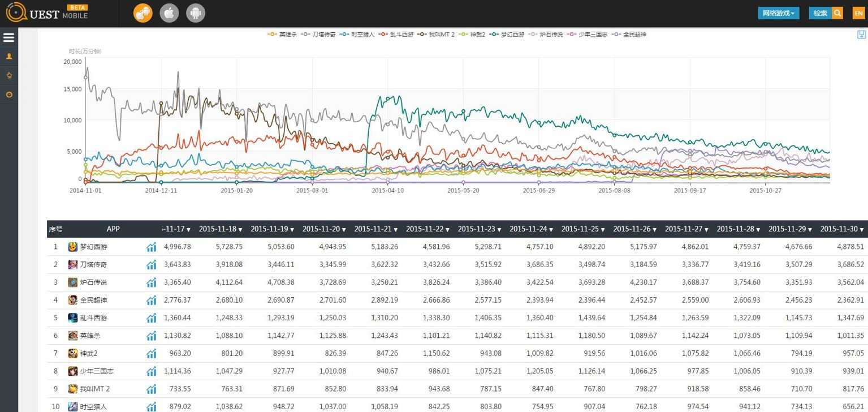868x412 pixels.
Task: Save the chart as an image
Action: pyautogui.click(x=861, y=35)
